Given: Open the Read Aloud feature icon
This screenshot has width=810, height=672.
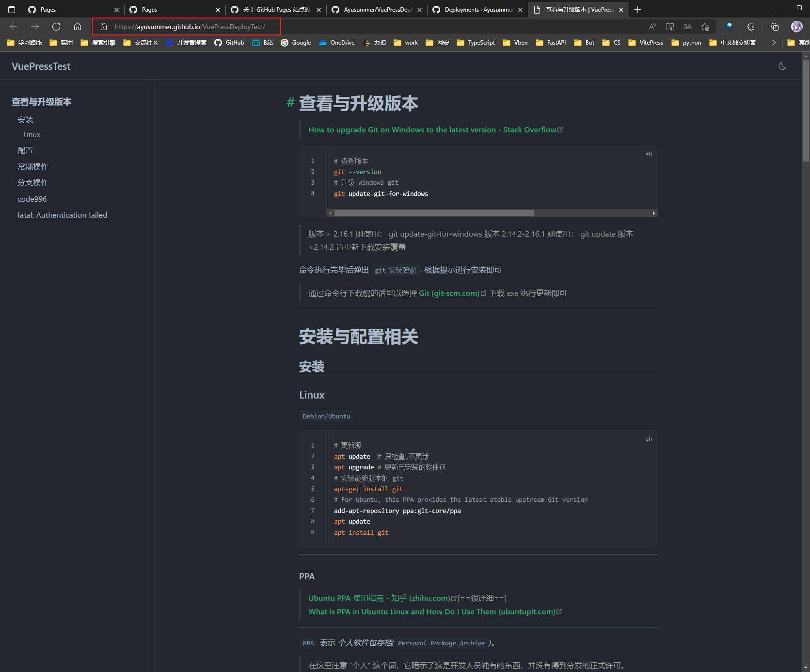Looking at the screenshot, I should pos(652,27).
